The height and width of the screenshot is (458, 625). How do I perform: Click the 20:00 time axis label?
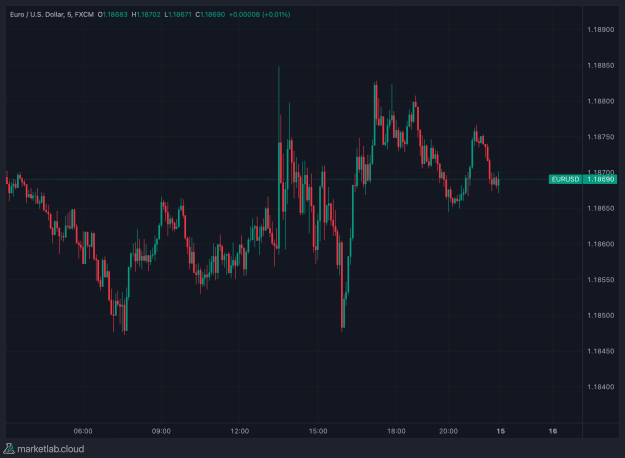[448, 431]
